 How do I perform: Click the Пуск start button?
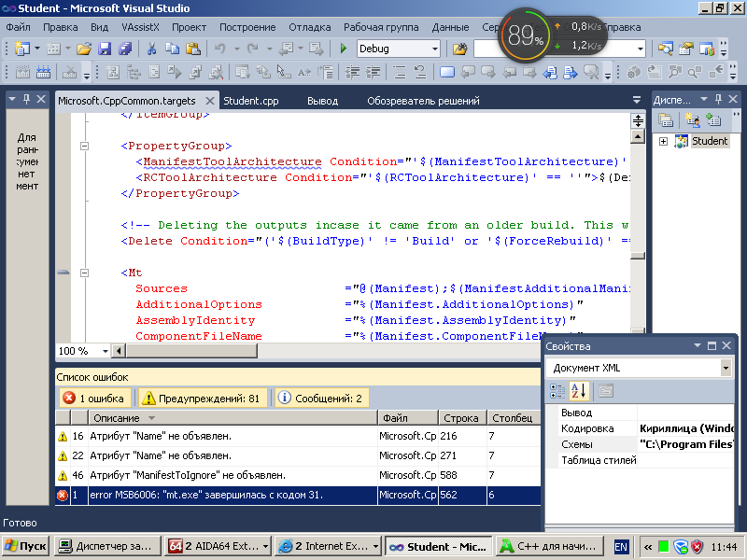click(x=25, y=546)
